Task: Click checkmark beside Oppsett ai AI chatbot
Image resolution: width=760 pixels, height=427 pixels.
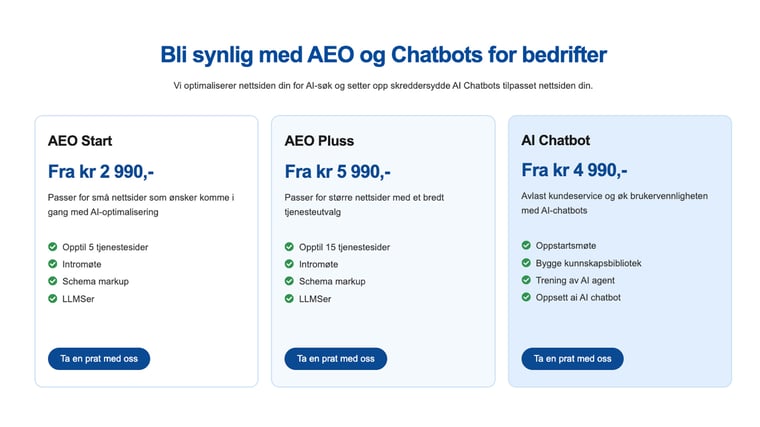Action: tap(526, 297)
